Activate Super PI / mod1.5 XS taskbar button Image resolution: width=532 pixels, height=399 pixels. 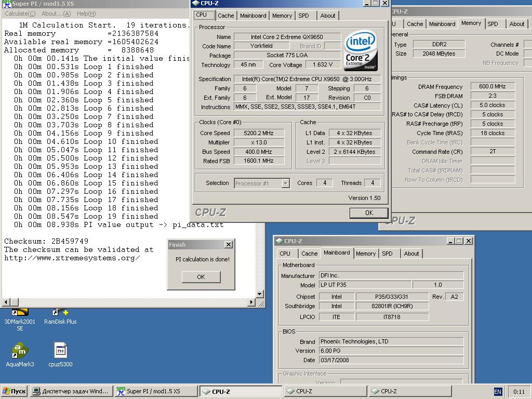click(156, 391)
